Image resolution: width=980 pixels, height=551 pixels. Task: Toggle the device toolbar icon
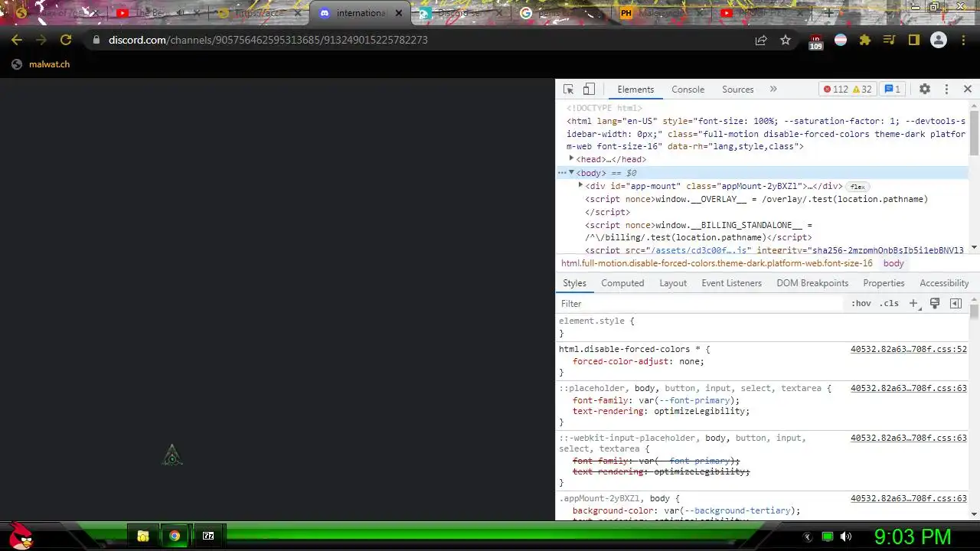point(589,90)
